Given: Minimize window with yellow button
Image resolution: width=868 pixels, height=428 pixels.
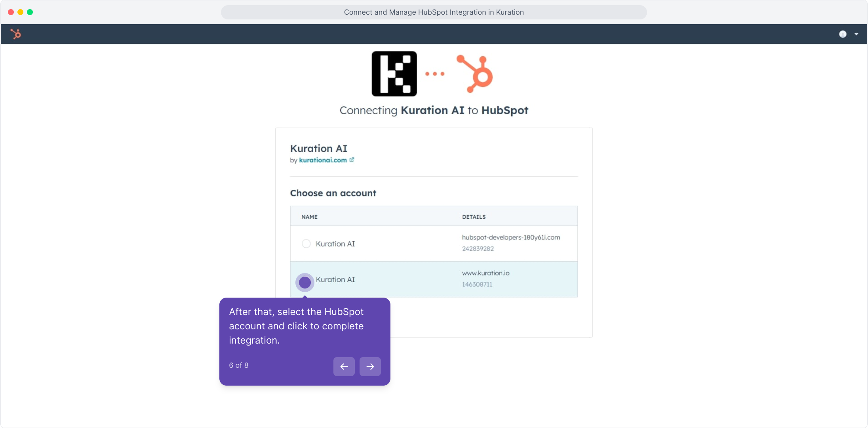Looking at the screenshot, I should (x=20, y=12).
